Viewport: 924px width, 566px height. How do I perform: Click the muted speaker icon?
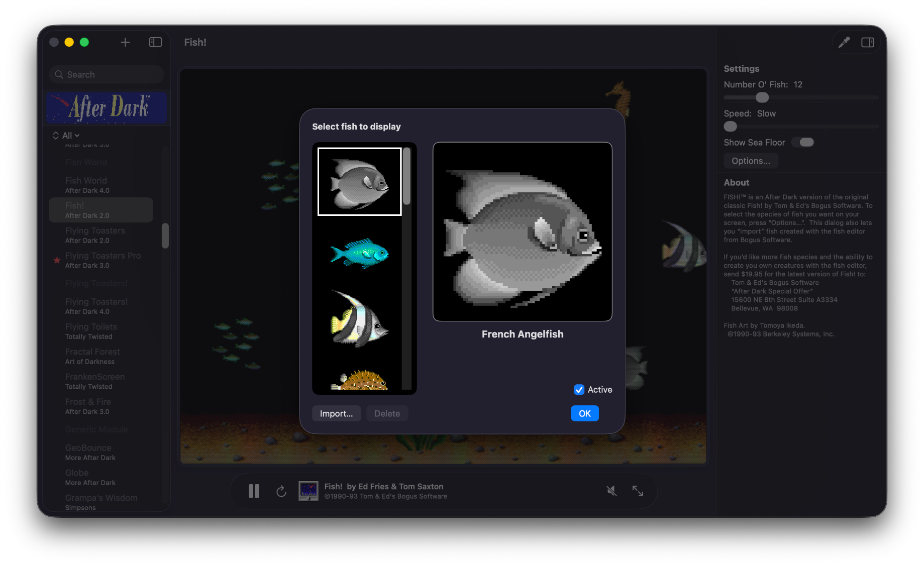[611, 491]
